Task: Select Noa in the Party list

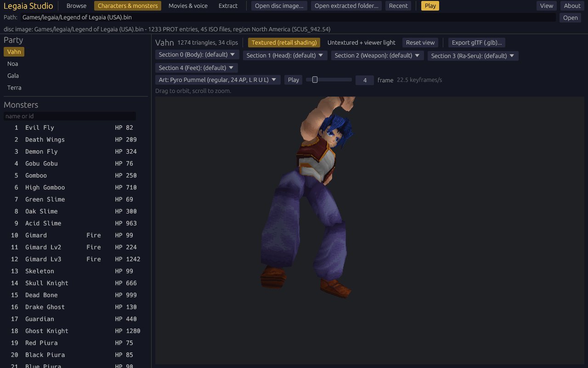Action: (13, 63)
